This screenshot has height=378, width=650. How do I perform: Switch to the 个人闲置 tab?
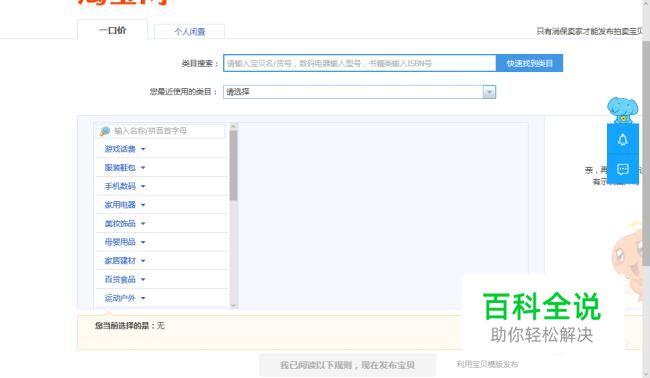[x=189, y=32]
